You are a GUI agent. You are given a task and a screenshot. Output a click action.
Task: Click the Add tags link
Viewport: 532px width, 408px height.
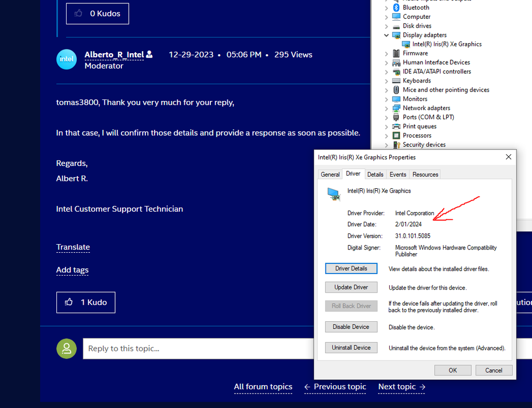point(72,270)
